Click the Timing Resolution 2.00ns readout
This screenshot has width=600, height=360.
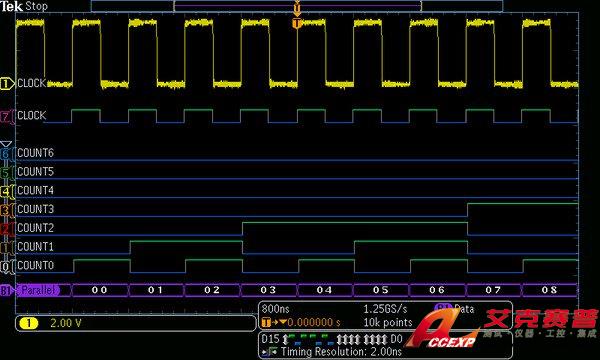coord(341,352)
